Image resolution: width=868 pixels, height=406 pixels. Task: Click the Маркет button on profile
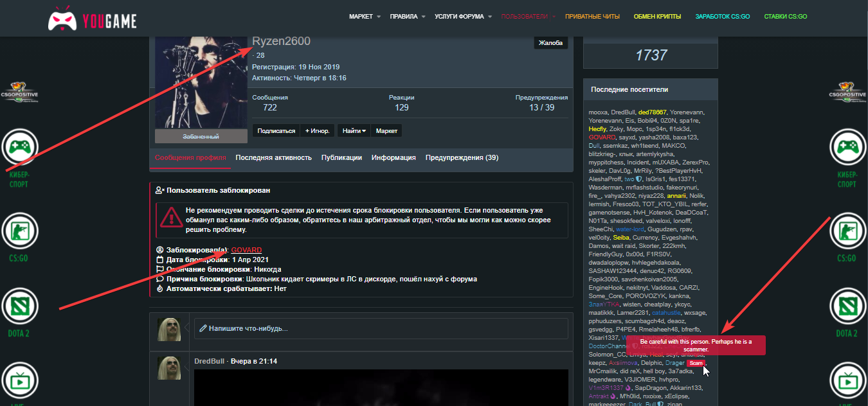[x=386, y=130]
